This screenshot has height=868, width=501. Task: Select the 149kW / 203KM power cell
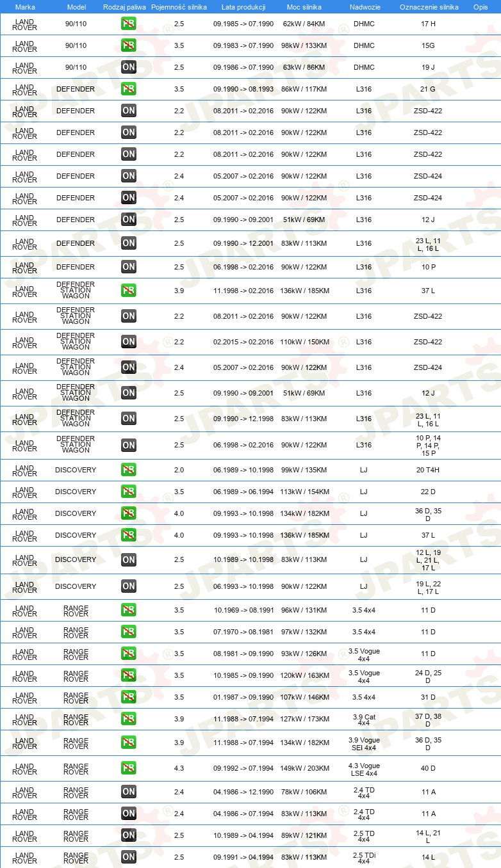304,768
